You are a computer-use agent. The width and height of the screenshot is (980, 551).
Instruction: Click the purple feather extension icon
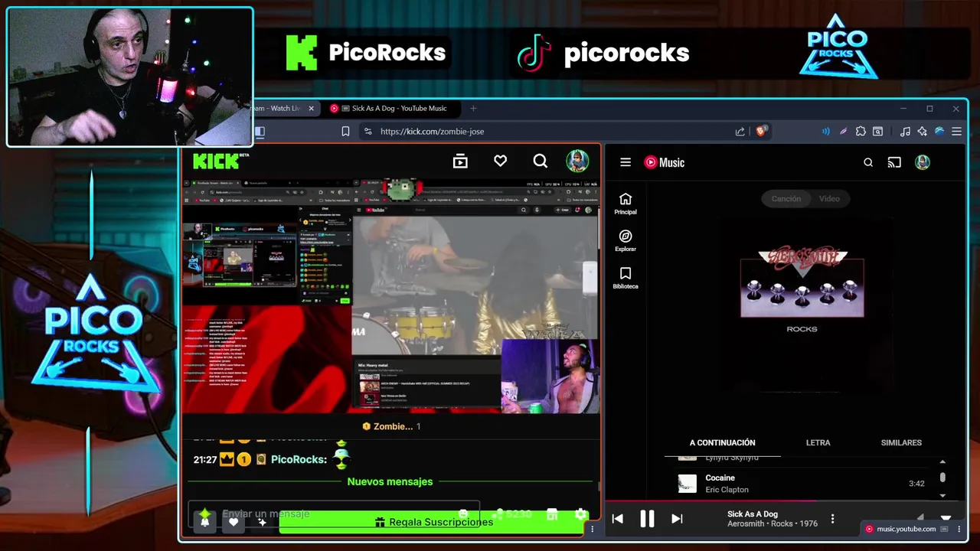click(843, 132)
